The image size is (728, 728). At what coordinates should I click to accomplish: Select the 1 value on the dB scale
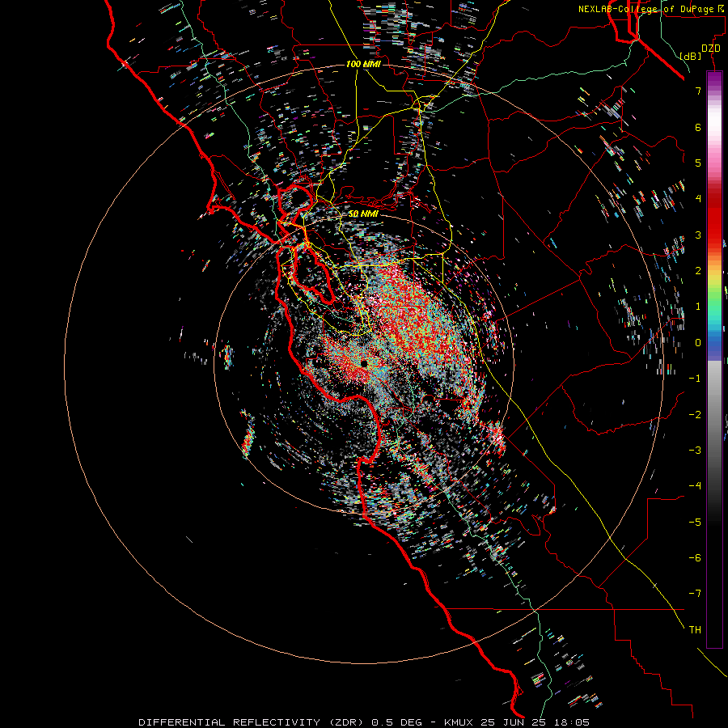698,307
